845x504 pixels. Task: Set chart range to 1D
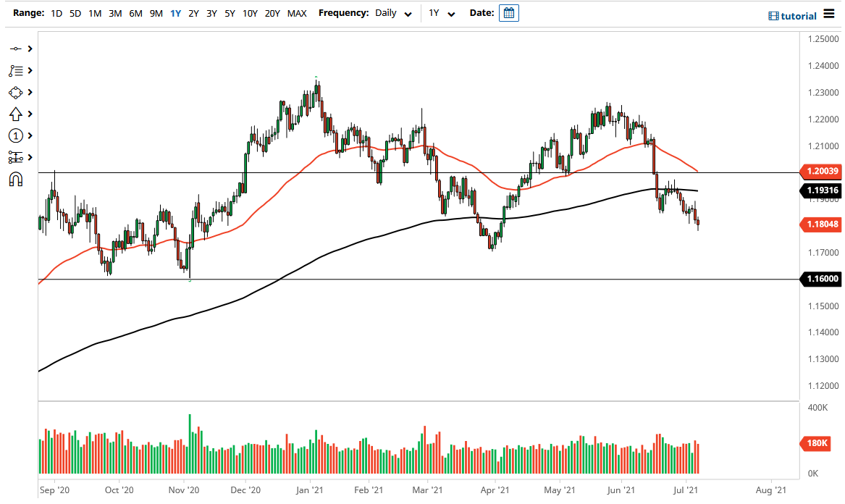click(56, 13)
